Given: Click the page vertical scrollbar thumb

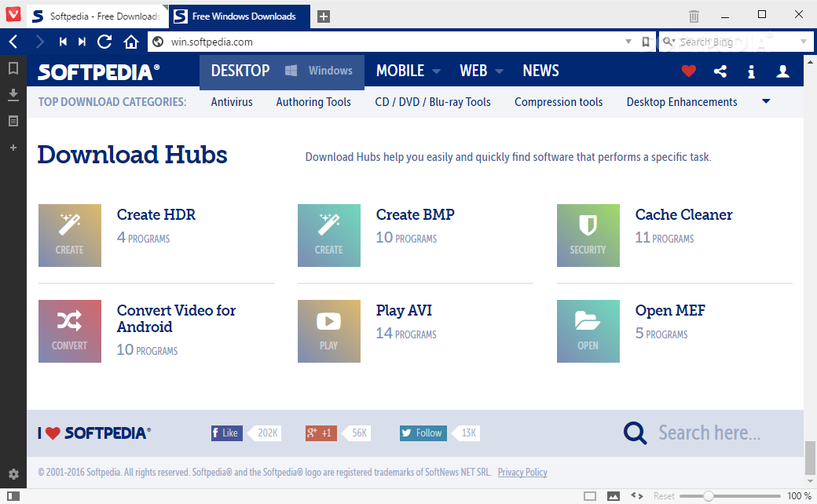Looking at the screenshot, I should pos(810,458).
